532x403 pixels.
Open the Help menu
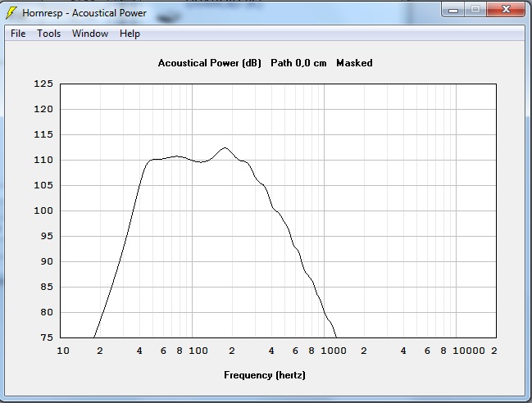(x=130, y=34)
